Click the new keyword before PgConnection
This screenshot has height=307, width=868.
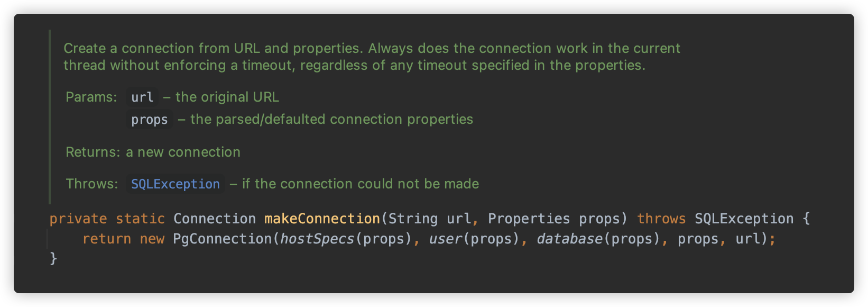click(x=152, y=239)
